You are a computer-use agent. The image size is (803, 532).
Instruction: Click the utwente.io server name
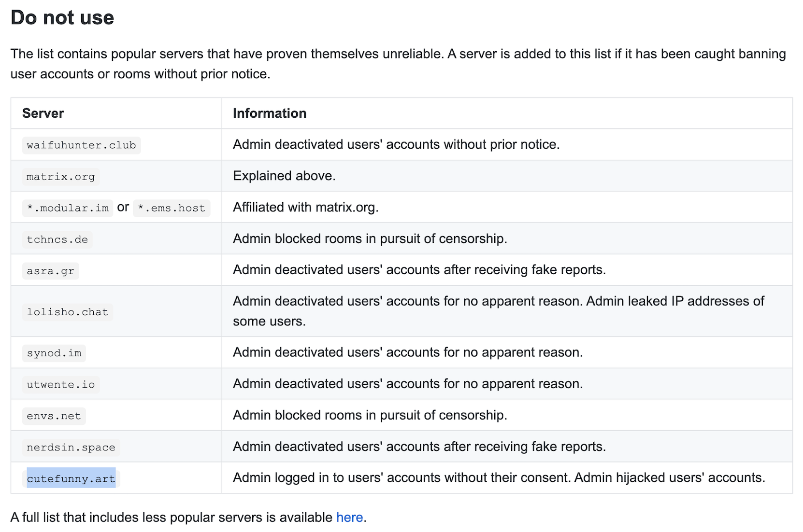coord(60,384)
